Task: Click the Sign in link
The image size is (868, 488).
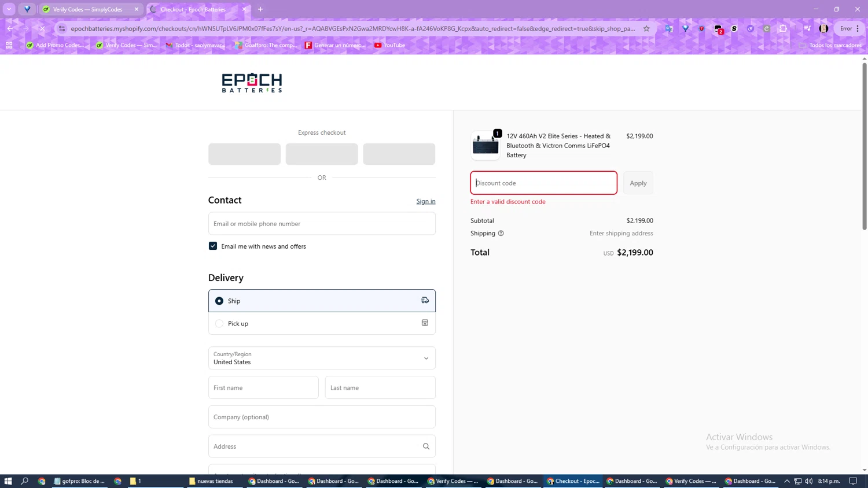Action: [x=426, y=201]
